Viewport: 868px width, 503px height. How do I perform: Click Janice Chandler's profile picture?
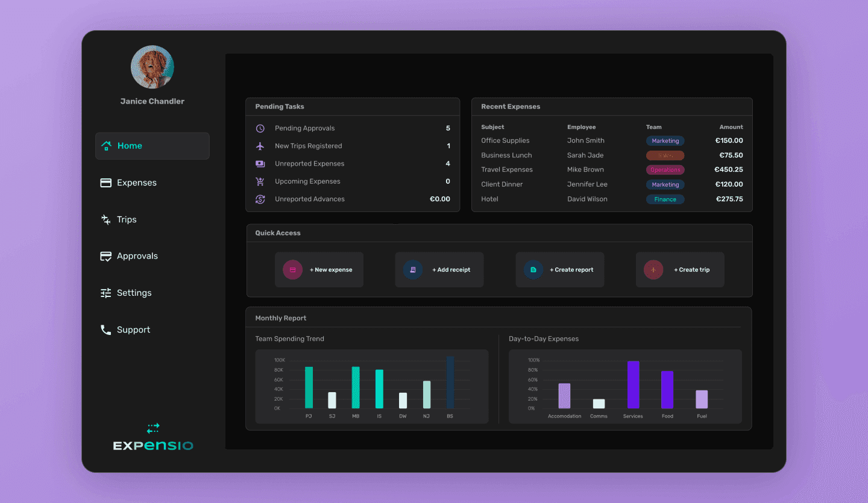tap(152, 66)
